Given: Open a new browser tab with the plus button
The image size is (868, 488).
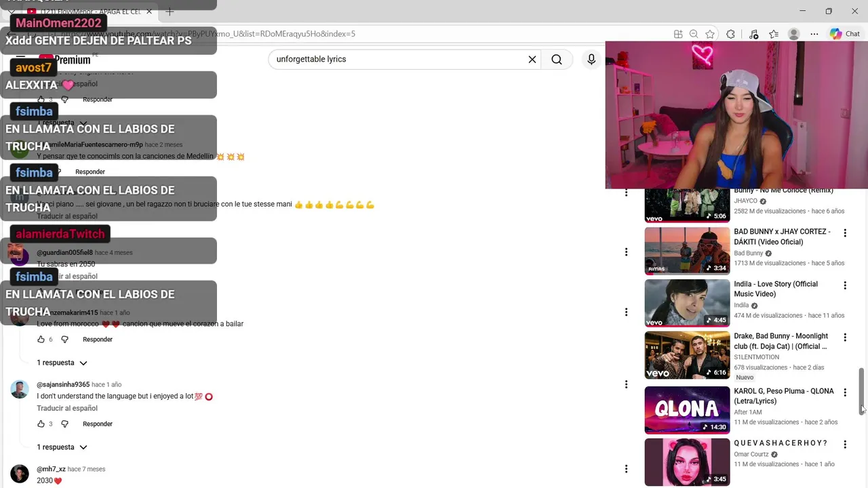Looking at the screenshot, I should (170, 12).
